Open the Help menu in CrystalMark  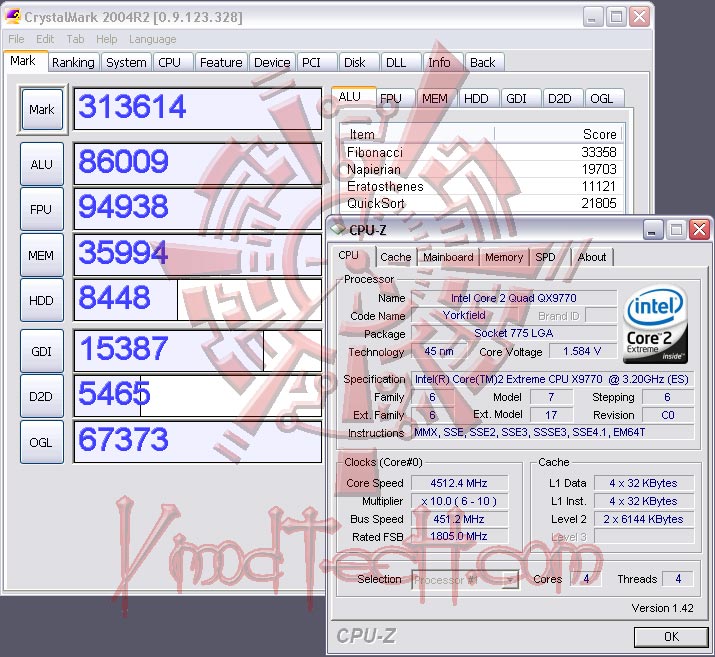click(107, 39)
